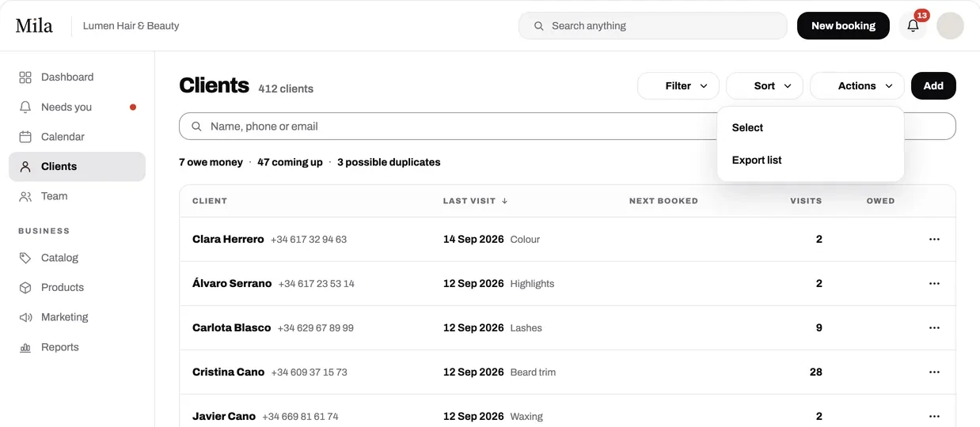Show the 3 possible duplicates
Screen dimensions: 980x427
(x=389, y=162)
